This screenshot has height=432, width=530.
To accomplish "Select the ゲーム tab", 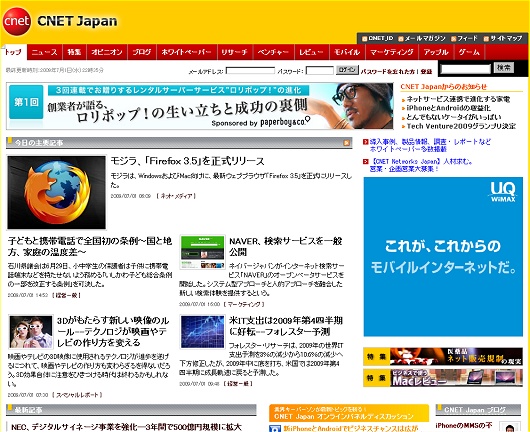I will [469, 52].
